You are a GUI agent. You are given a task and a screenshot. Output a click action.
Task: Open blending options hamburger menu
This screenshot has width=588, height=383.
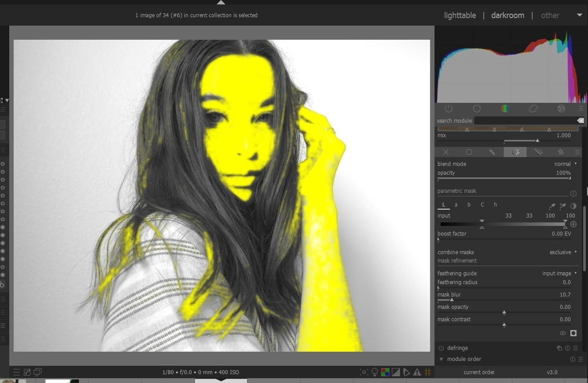[x=578, y=153]
